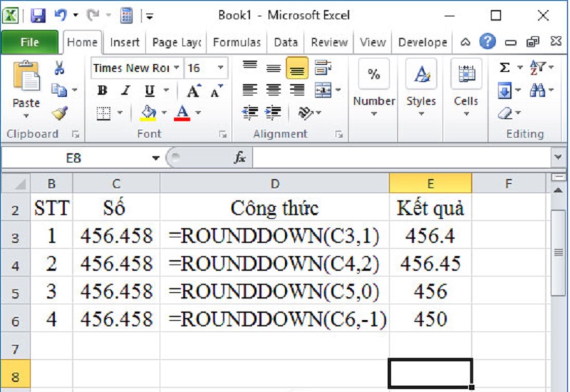
Task: Select the Format Painter brush
Action: click(x=60, y=113)
